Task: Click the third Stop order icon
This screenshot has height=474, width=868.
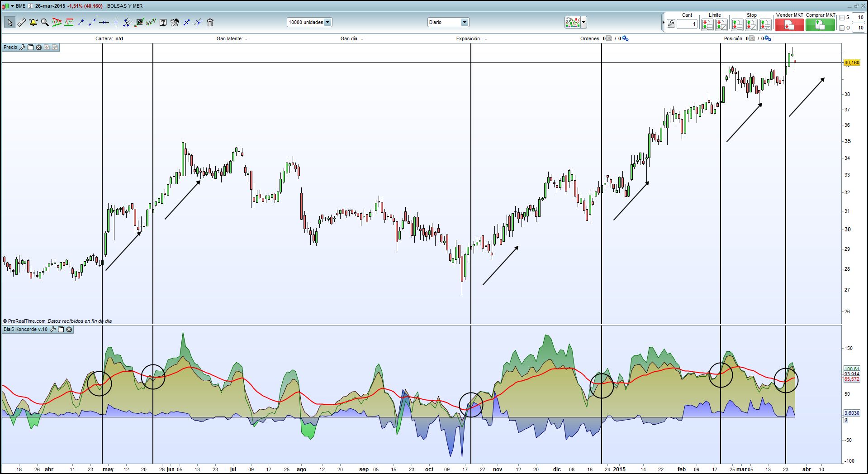Action: (x=765, y=25)
